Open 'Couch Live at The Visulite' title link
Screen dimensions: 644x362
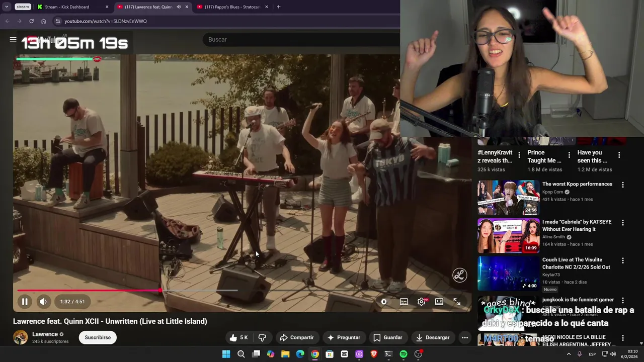coord(576,263)
